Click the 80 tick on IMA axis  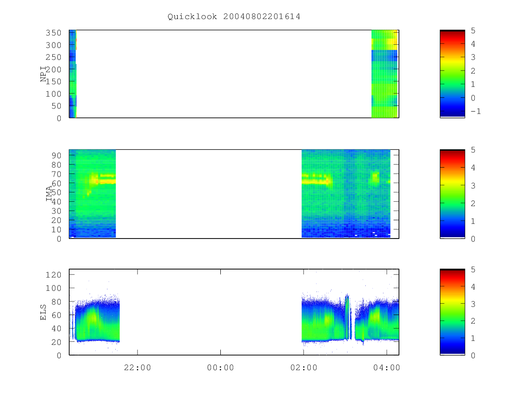coord(57,164)
